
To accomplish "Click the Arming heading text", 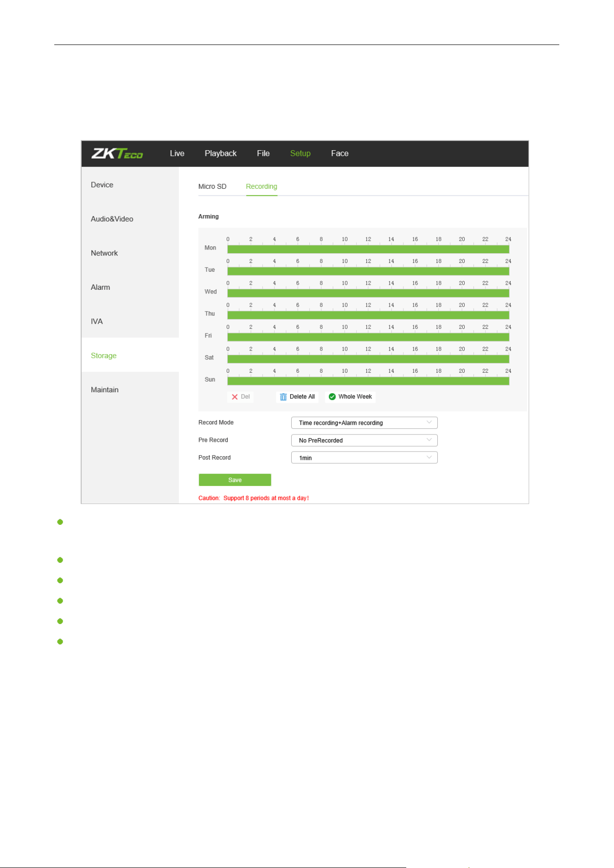I will pyautogui.click(x=209, y=217).
